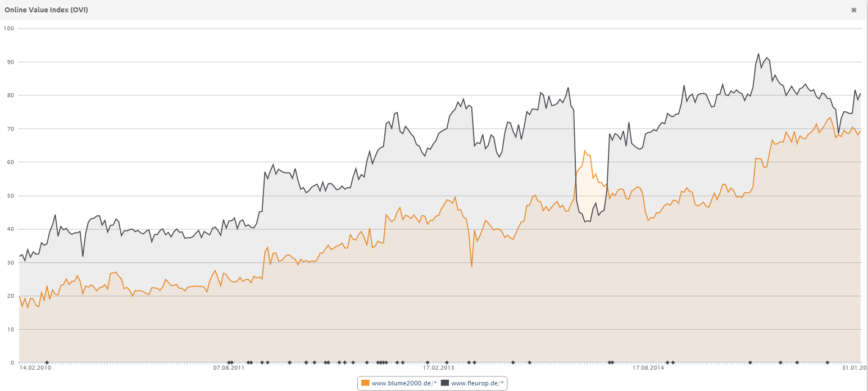Image resolution: width=868 pixels, height=391 pixels.
Task: Click the orange blume2000 legend swatch
Action: tap(366, 383)
